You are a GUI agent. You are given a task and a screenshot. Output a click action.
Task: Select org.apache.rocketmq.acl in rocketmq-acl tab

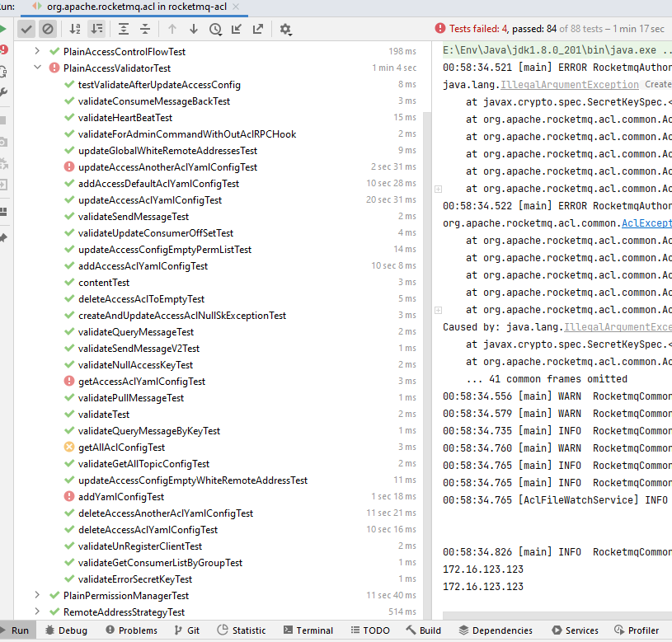[136, 7]
